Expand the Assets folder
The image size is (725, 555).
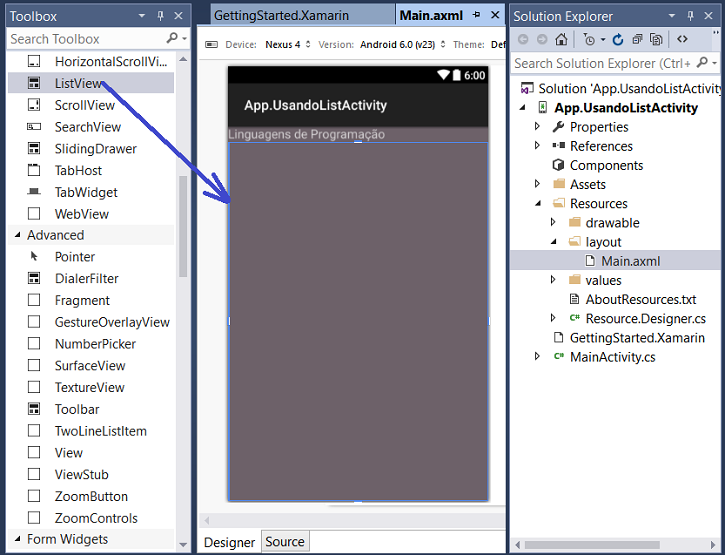(x=537, y=184)
